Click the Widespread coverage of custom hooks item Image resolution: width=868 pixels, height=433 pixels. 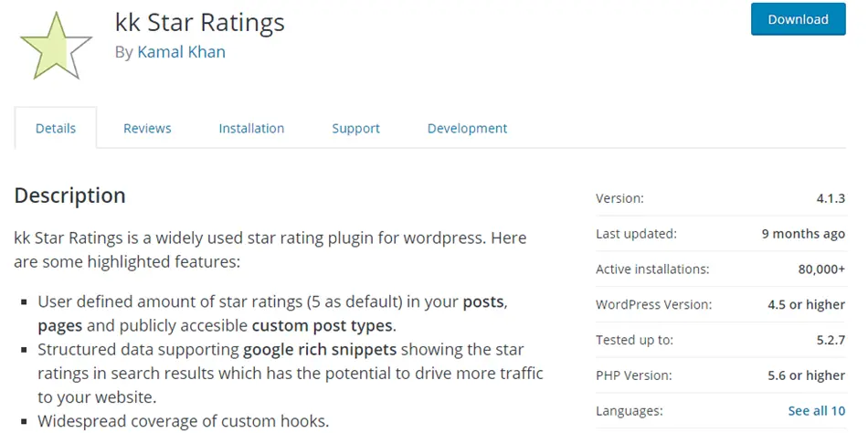[x=183, y=421]
